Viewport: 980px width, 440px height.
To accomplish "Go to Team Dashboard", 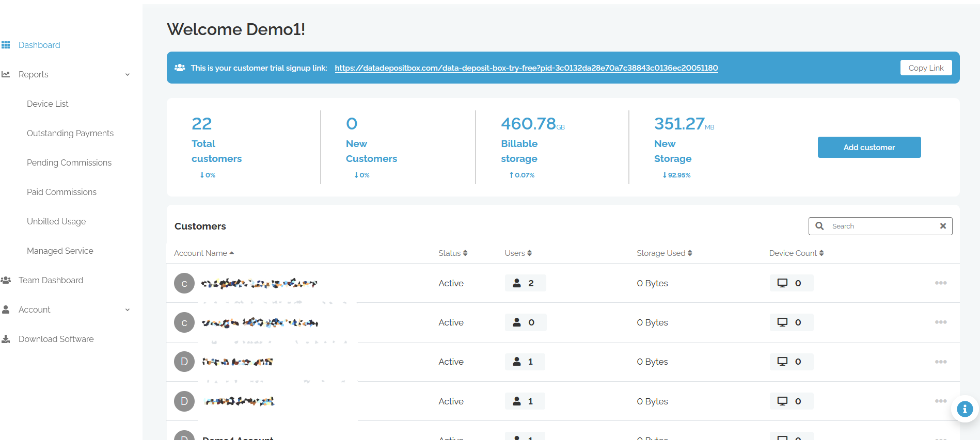I will click(x=51, y=280).
